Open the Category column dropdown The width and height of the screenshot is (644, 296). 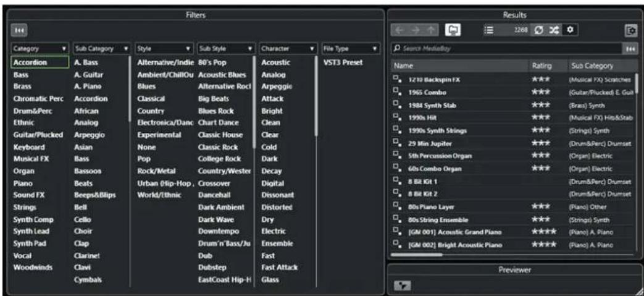pyautogui.click(x=64, y=49)
